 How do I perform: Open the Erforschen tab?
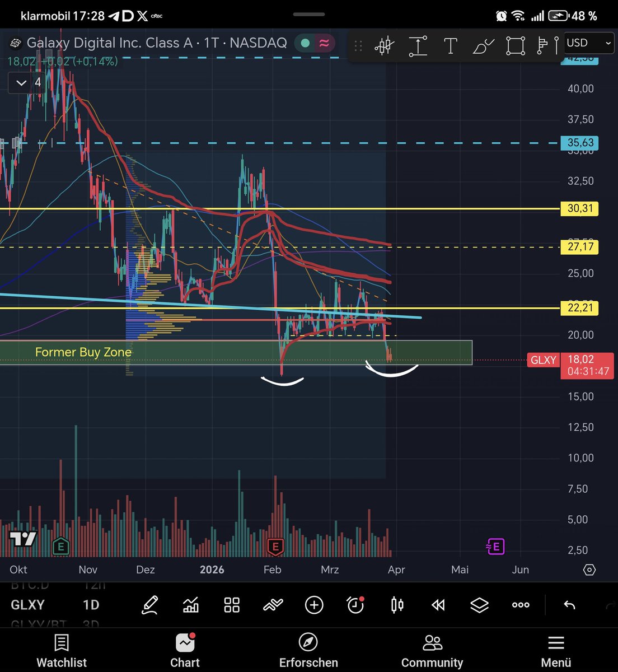coord(308,651)
